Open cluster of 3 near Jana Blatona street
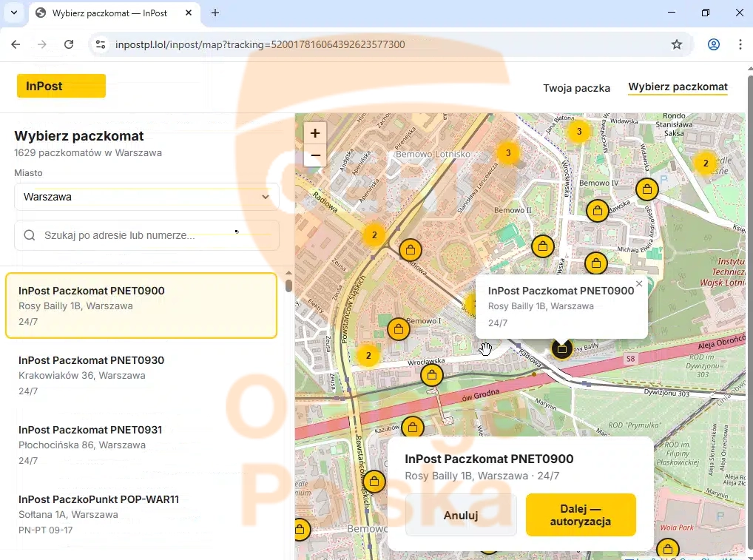This screenshot has width=753, height=560. (578, 131)
